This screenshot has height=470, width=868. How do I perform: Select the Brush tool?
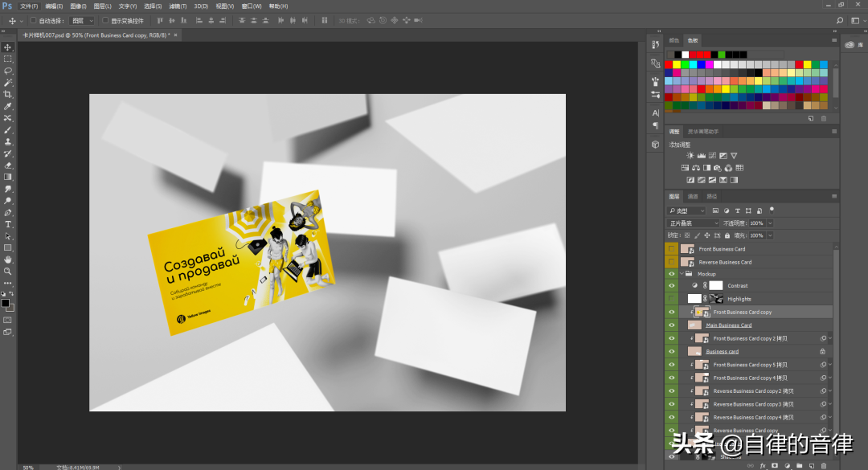click(8, 129)
